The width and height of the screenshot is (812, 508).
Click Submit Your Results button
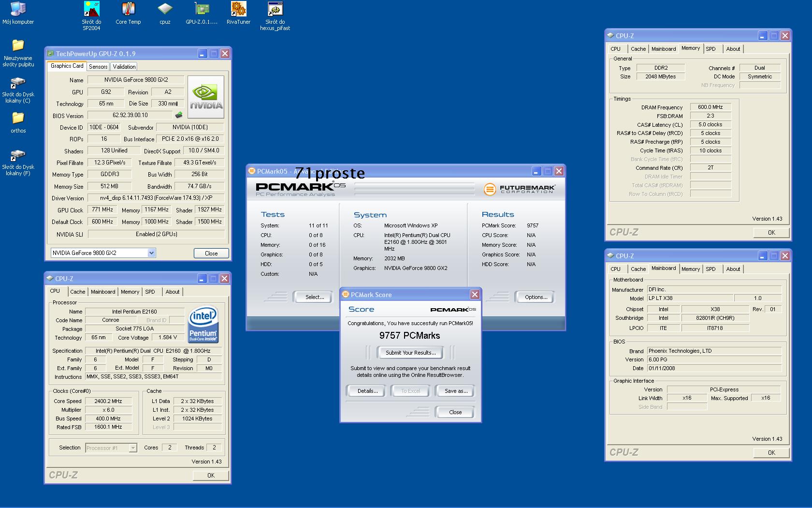pos(410,353)
